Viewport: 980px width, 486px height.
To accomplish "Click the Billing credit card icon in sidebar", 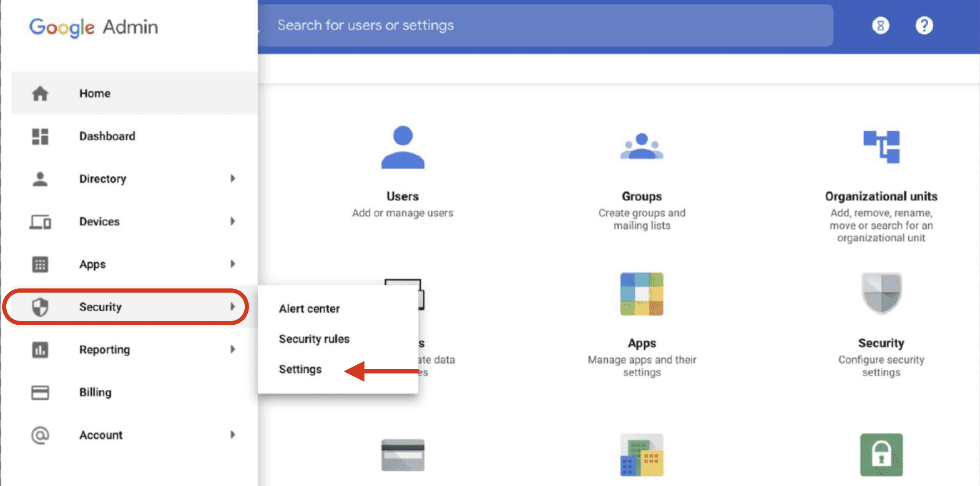I will click(40, 392).
